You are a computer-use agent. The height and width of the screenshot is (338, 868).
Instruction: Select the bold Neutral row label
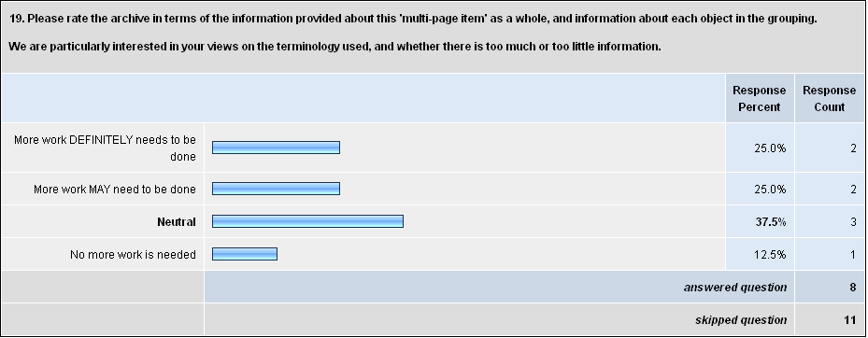(177, 222)
